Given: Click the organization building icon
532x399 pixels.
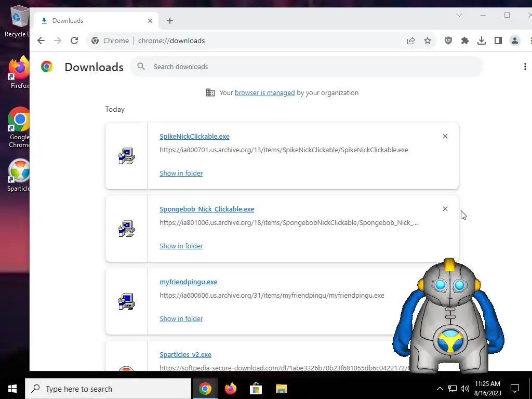Looking at the screenshot, I should click(210, 92).
